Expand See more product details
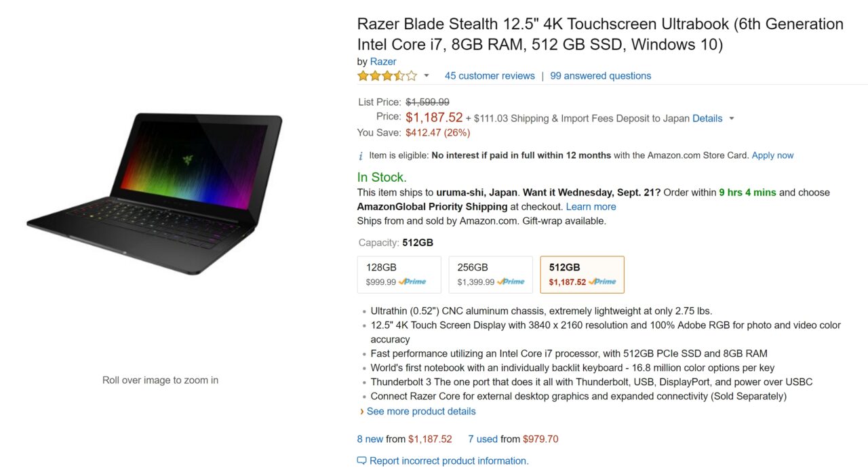868x470 pixels. 420,412
